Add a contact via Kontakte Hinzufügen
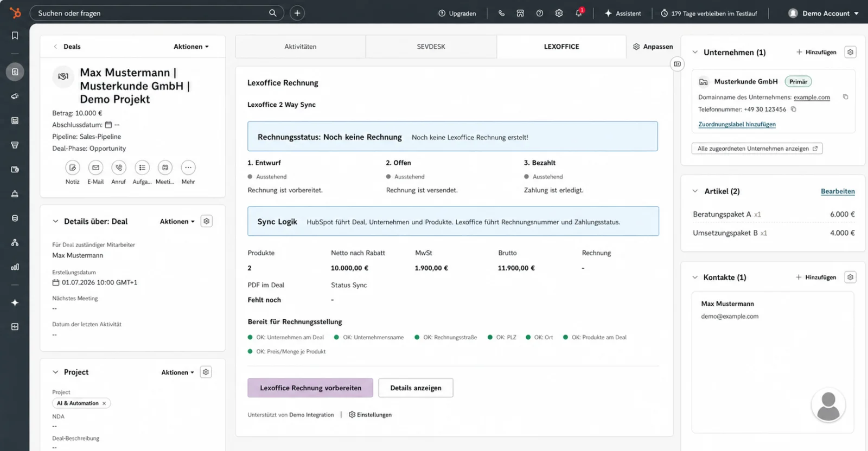This screenshot has width=868, height=451. 816,277
